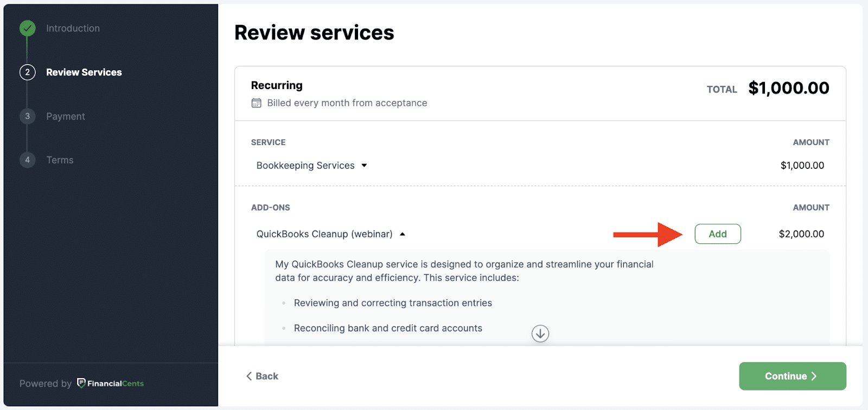
Task: Click the Continue button
Action: tap(793, 376)
